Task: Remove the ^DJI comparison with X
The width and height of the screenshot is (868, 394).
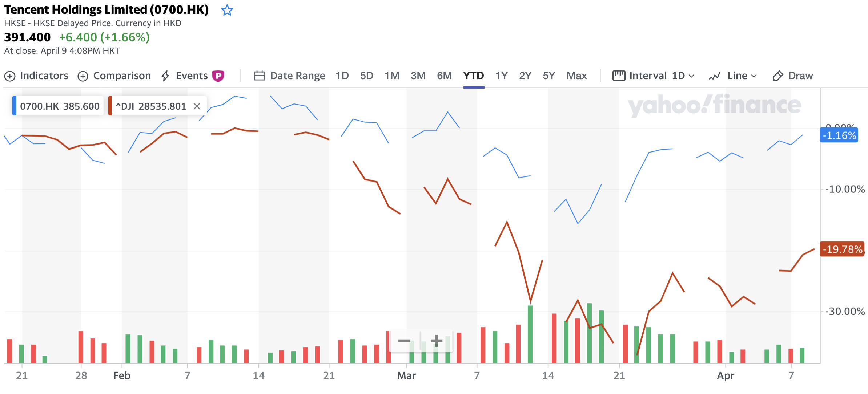Action: tap(197, 106)
